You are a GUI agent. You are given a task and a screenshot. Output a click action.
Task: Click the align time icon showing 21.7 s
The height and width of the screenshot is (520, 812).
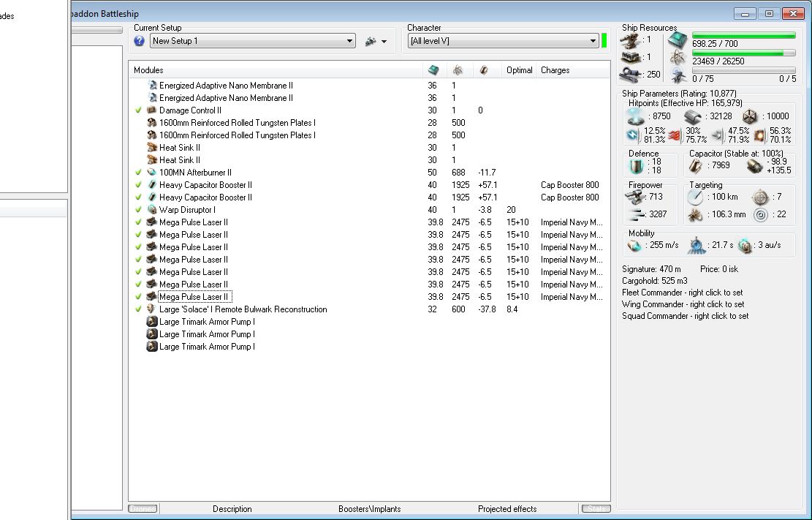click(x=697, y=245)
